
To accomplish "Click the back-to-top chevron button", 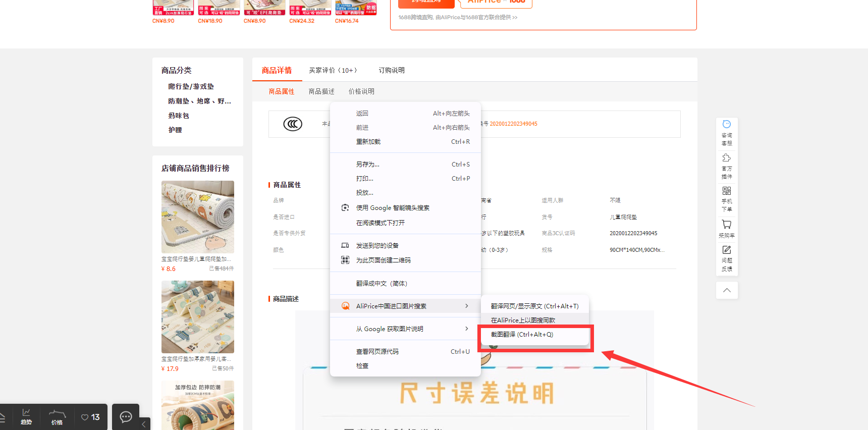I will [727, 290].
